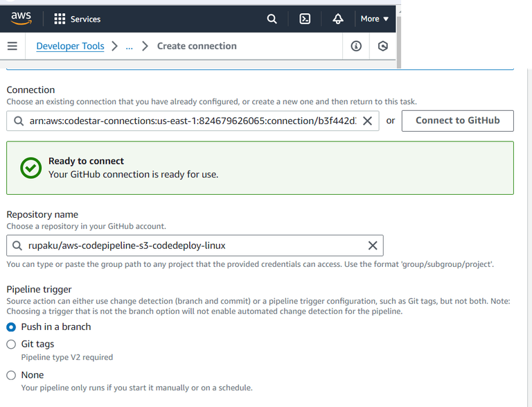Clear the connection ARN field
532x407 pixels.
(x=367, y=121)
